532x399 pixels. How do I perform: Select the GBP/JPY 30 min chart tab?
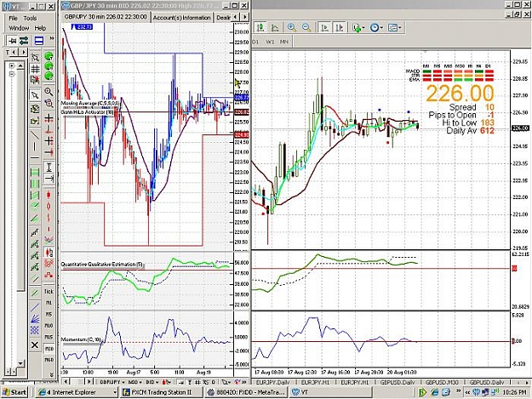[x=106, y=17]
